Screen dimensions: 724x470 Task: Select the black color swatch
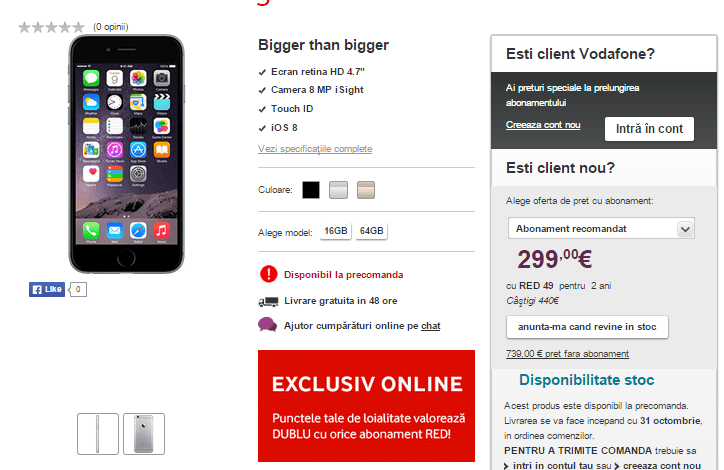click(311, 190)
